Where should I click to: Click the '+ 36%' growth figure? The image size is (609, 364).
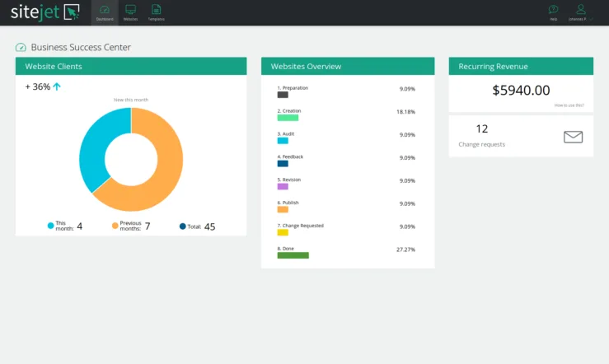point(38,86)
